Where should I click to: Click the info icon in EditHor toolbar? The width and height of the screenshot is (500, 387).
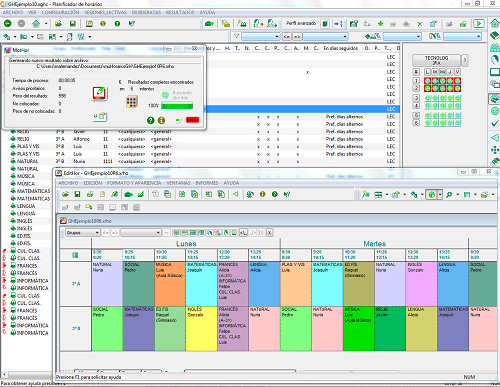pos(262,194)
